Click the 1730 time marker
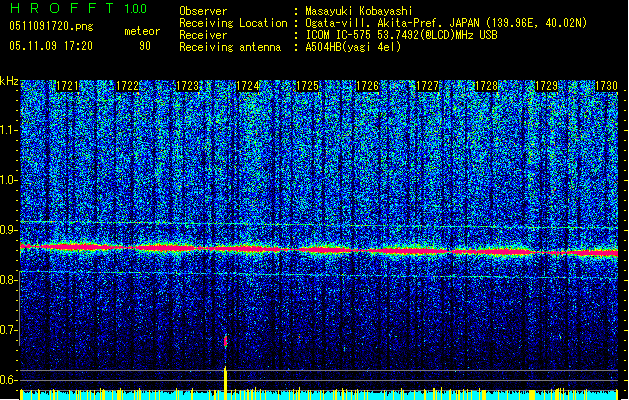The image size is (629, 400). pos(606,86)
